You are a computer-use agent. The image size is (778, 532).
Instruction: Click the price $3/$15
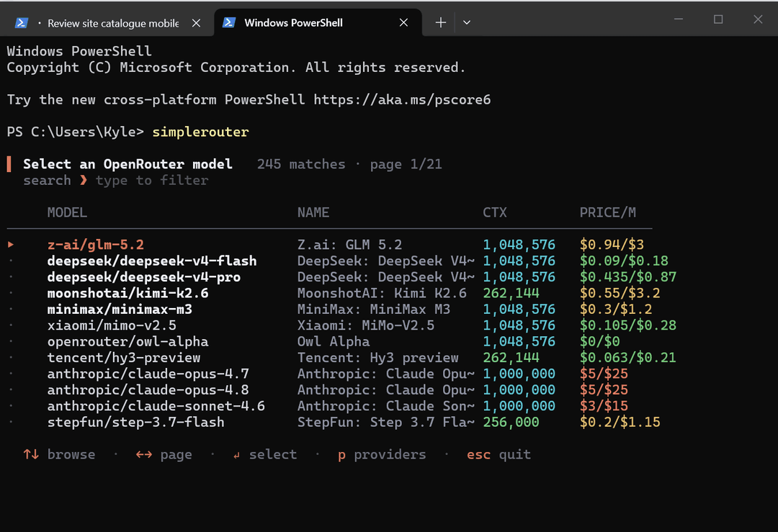point(604,406)
